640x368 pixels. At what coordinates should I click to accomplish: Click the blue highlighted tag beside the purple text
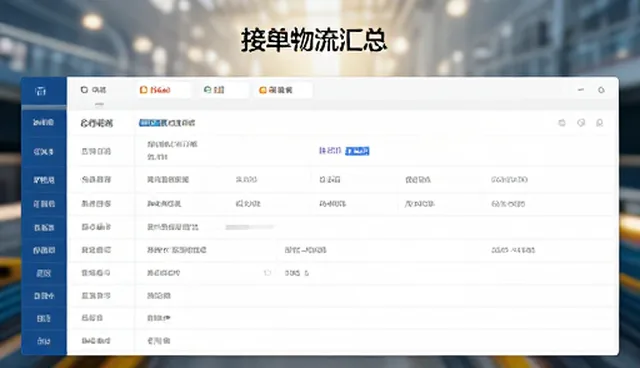[x=357, y=151]
